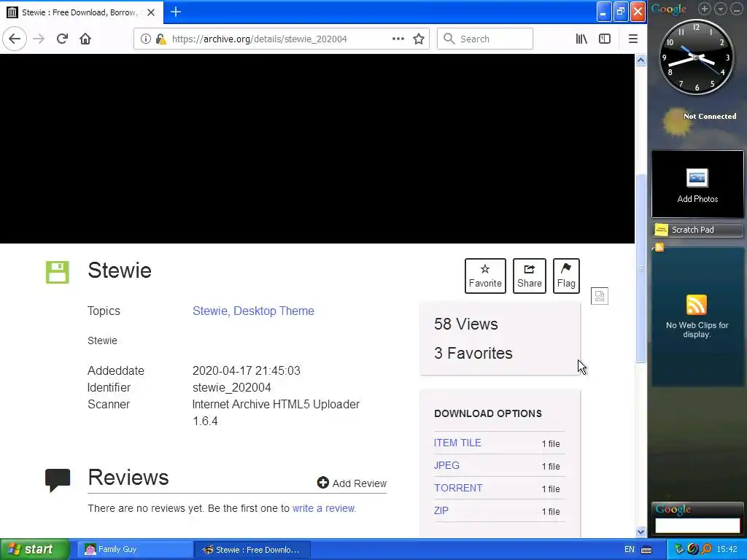The height and width of the screenshot is (560, 747).
Task: Click the green shield tray icon
Action: (679, 549)
